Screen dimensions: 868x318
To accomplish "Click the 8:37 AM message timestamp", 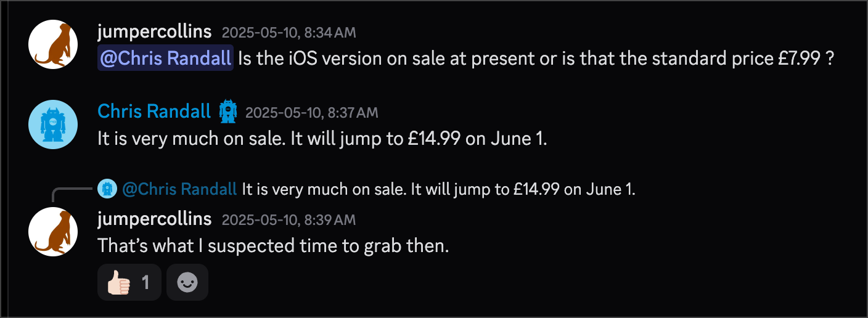I will click(x=311, y=113).
